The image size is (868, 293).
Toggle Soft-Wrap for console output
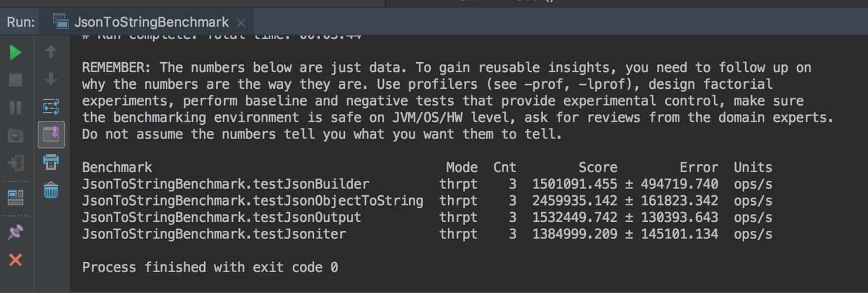(x=51, y=107)
